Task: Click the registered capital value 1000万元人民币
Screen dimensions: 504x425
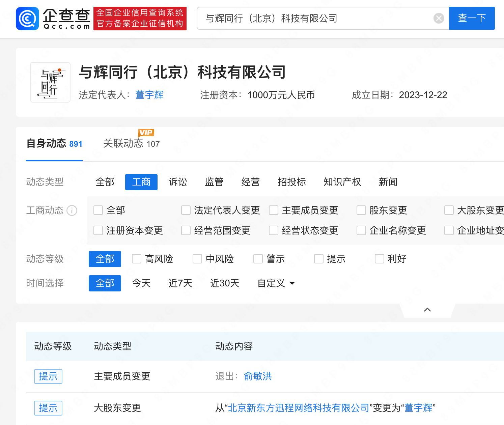Action: [x=281, y=95]
